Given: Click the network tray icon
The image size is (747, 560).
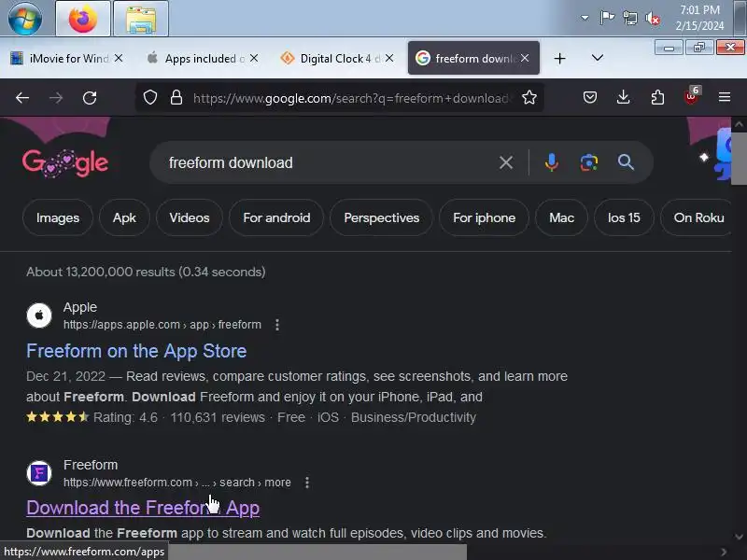Looking at the screenshot, I should 629,18.
